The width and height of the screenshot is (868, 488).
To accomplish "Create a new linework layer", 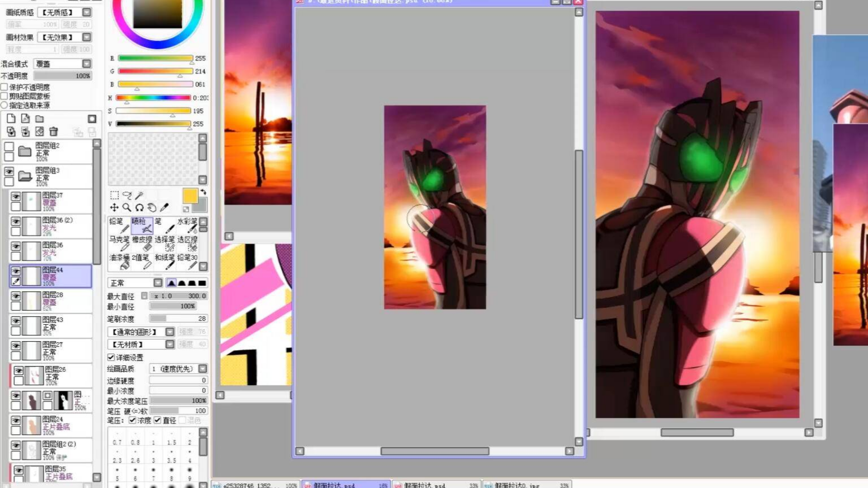I will pos(25,118).
